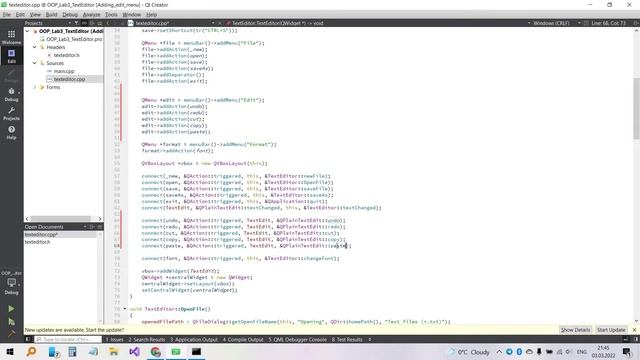The width and height of the screenshot is (640, 360).
Task: Click the editor vertical scrollbar thumb
Action: (636, 108)
